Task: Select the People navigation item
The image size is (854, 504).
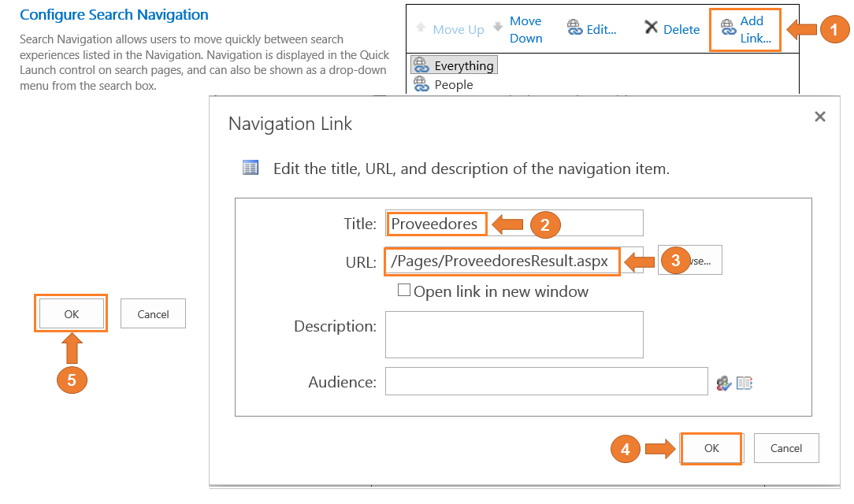Action: [x=453, y=85]
